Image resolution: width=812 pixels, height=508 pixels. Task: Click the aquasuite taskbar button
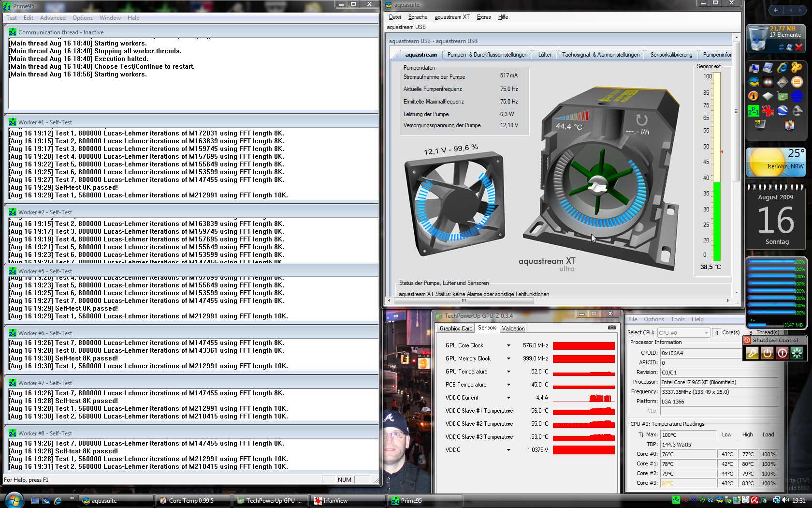coord(116,501)
